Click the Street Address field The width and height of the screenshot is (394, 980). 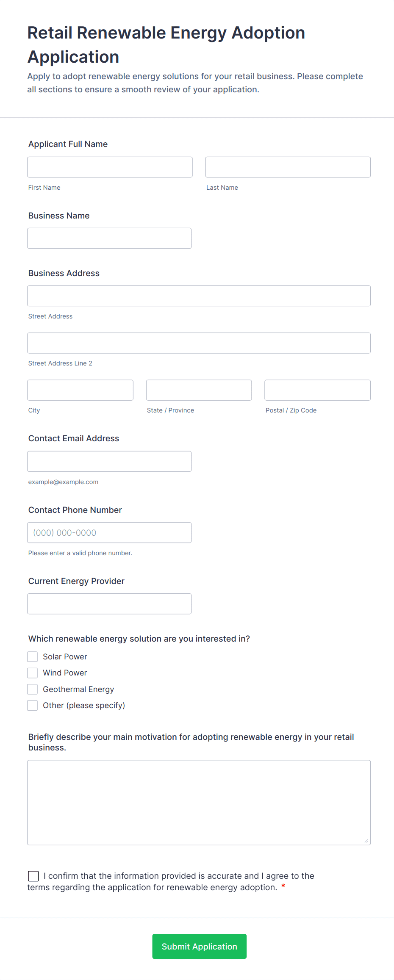[x=199, y=296]
